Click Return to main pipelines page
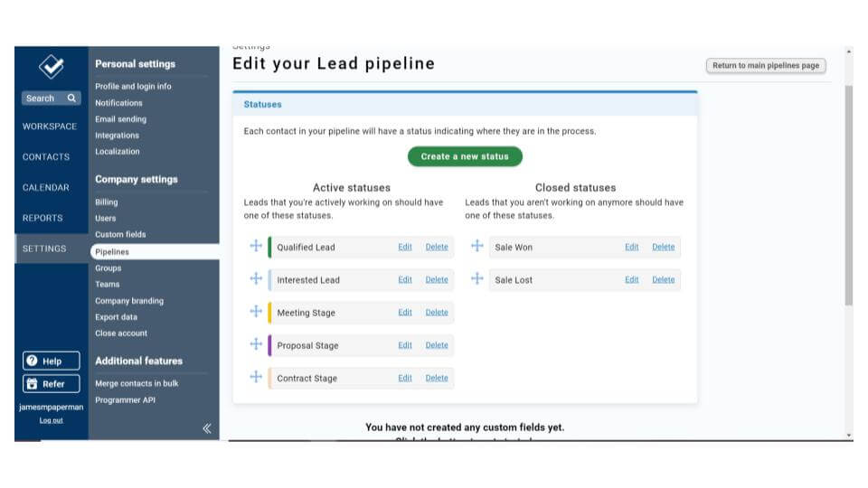The image size is (868, 488). (766, 65)
